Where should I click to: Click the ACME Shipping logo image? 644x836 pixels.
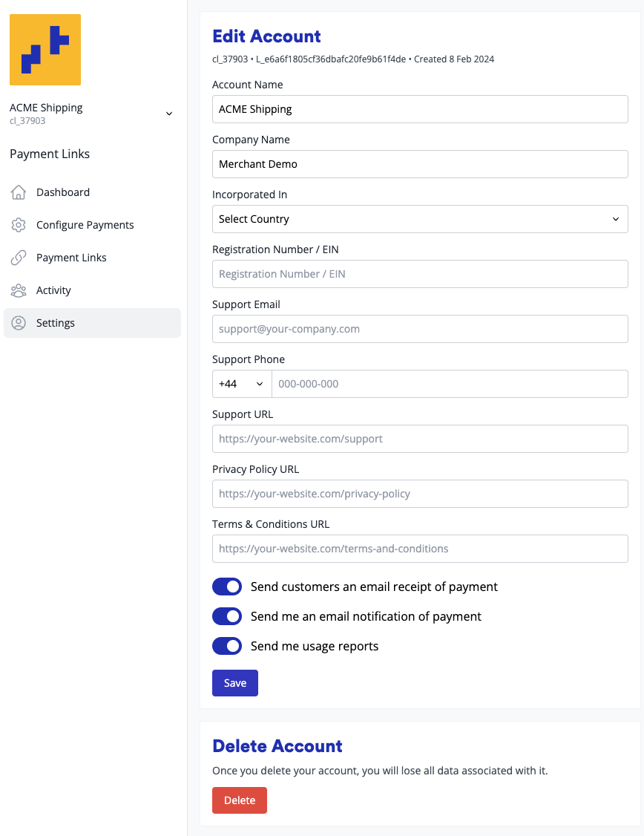(x=45, y=50)
